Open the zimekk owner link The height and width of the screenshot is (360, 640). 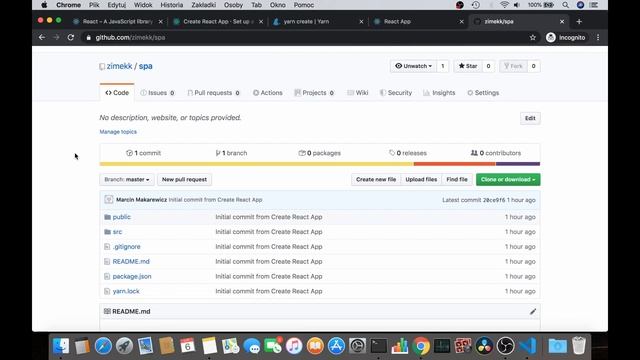[x=119, y=66]
